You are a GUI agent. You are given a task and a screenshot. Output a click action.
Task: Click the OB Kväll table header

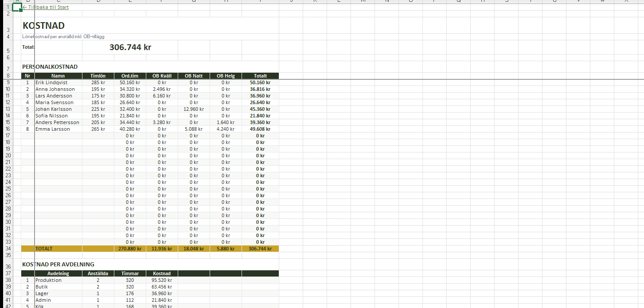[162, 76]
